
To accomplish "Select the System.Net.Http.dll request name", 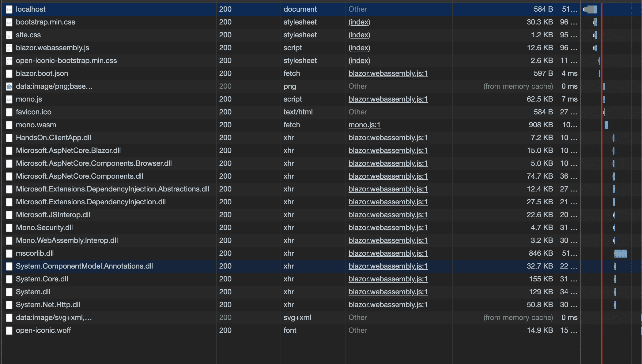I will coord(48,305).
